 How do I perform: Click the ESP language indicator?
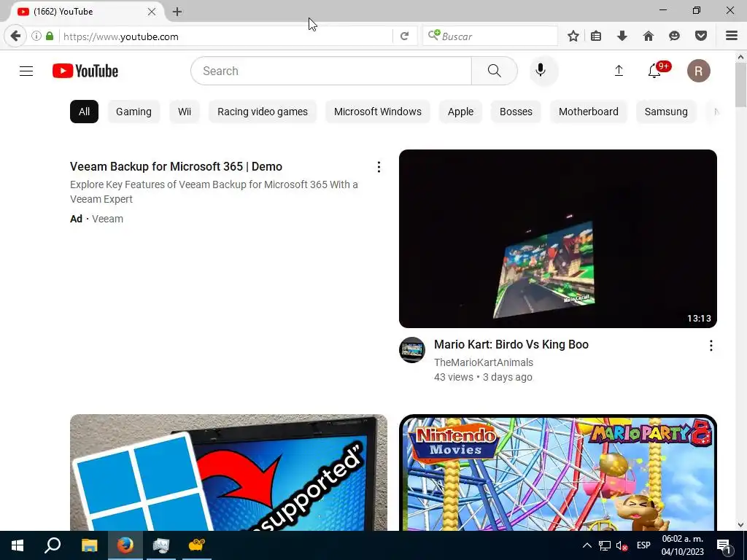click(643, 545)
